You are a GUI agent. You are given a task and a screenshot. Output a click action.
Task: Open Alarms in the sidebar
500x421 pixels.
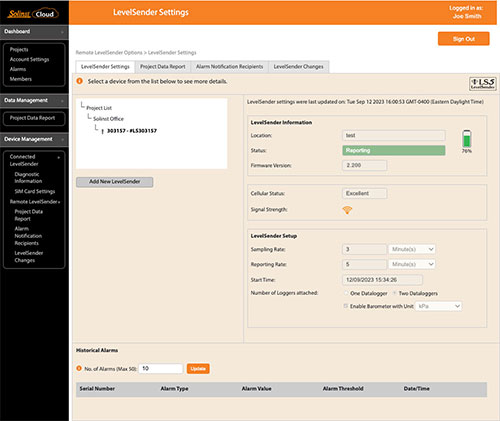(18, 69)
